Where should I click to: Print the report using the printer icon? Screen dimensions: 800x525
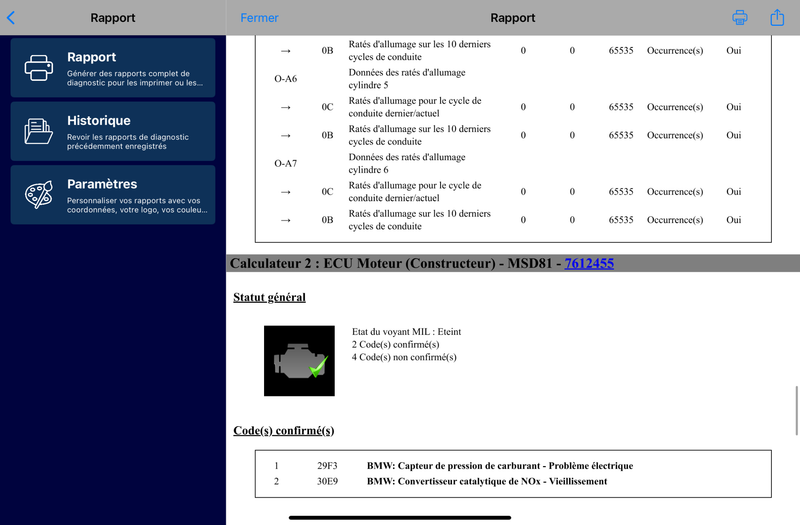(740, 18)
